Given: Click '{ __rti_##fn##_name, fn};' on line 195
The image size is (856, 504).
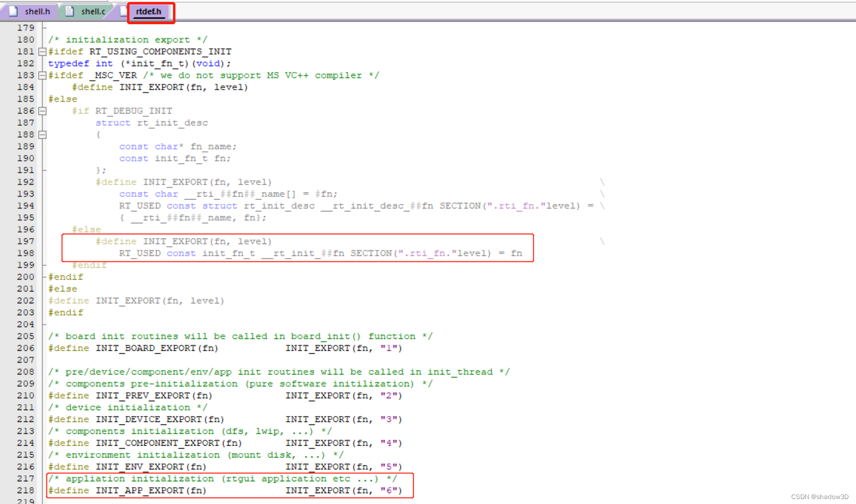Looking at the screenshot, I should [x=193, y=217].
